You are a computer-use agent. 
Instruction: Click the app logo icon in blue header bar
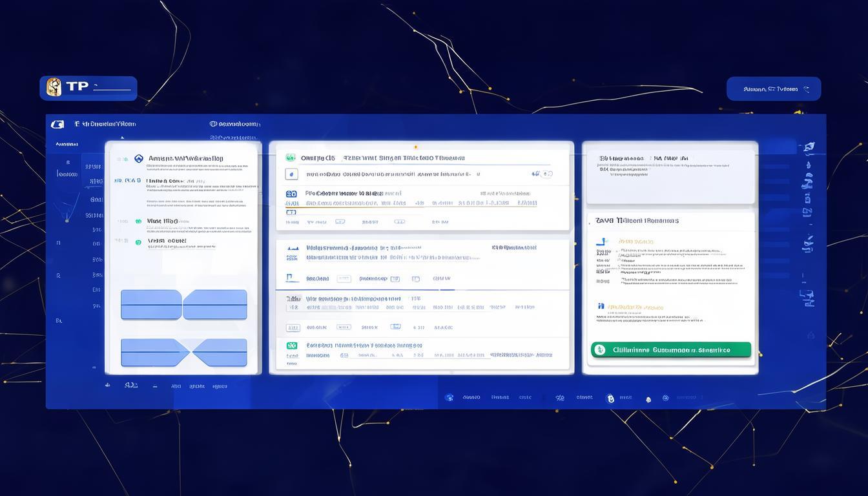57,124
